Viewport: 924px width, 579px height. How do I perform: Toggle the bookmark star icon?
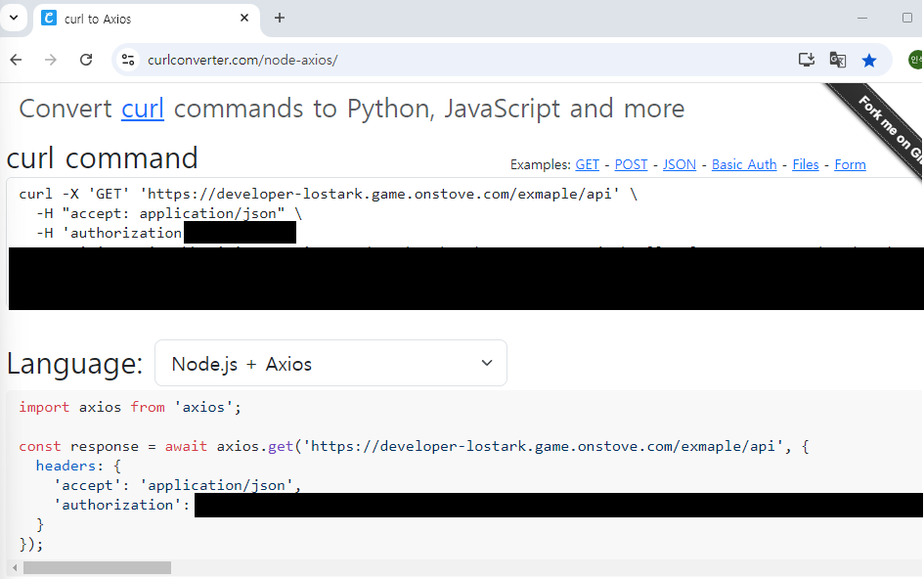click(x=869, y=60)
